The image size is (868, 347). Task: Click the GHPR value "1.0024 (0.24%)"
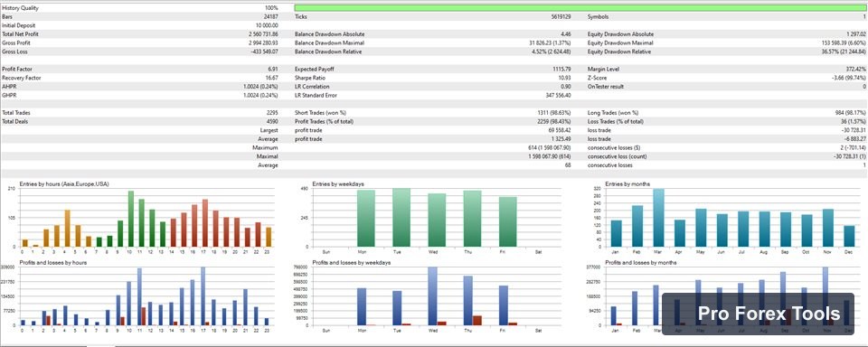pos(260,95)
